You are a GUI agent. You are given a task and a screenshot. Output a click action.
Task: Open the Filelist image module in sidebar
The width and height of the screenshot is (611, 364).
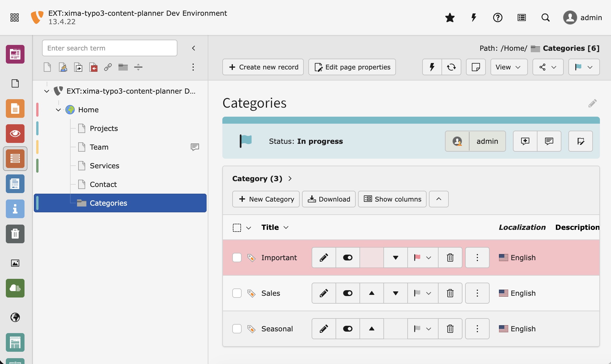click(x=15, y=263)
